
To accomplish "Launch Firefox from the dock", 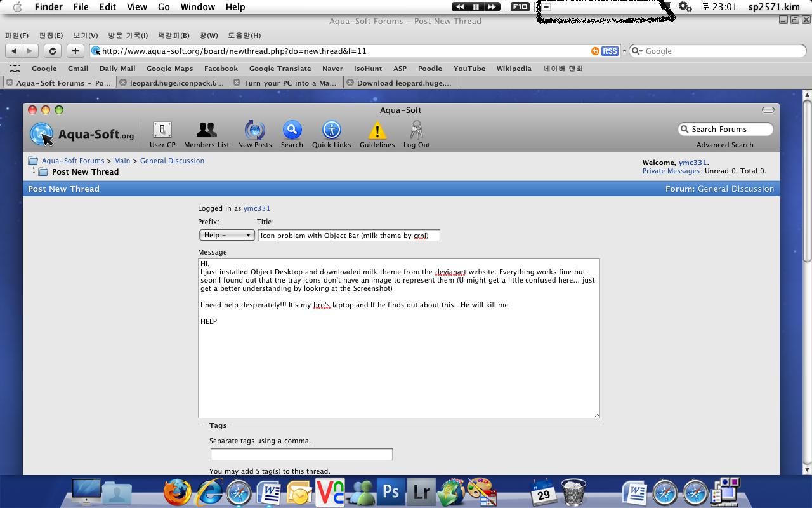I will [177, 492].
